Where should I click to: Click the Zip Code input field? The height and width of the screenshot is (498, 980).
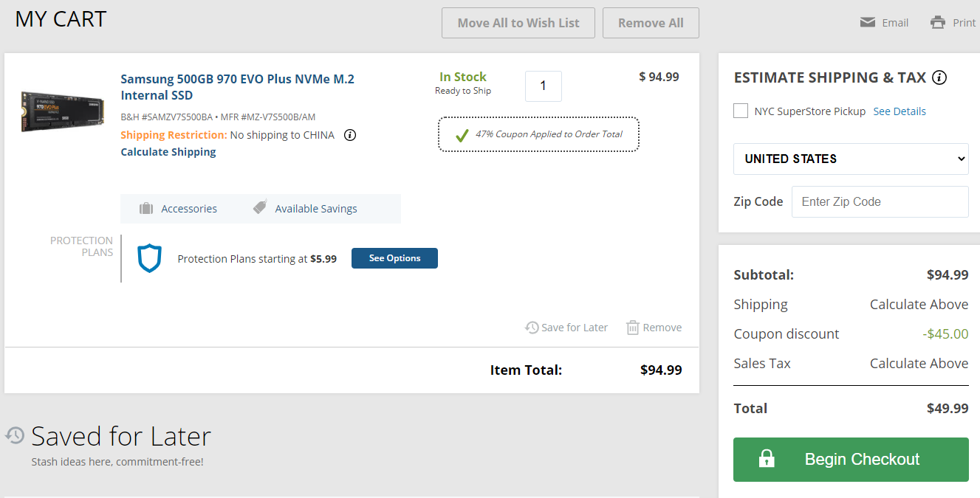[x=880, y=201]
